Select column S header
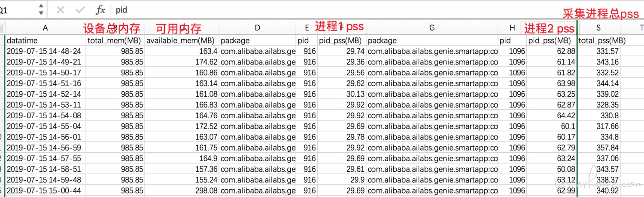The height and width of the screenshot is (197, 644). [x=598, y=28]
